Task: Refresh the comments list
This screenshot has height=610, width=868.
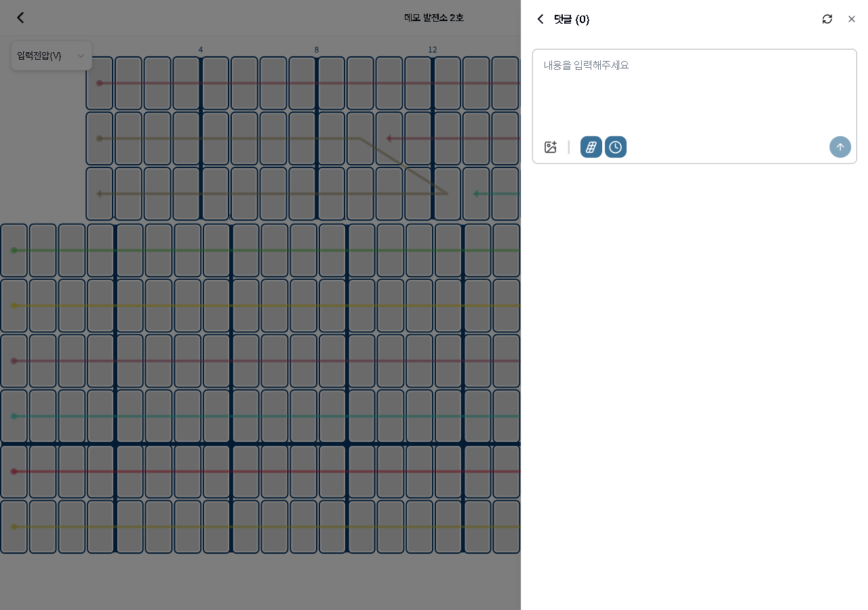Action: tap(827, 19)
